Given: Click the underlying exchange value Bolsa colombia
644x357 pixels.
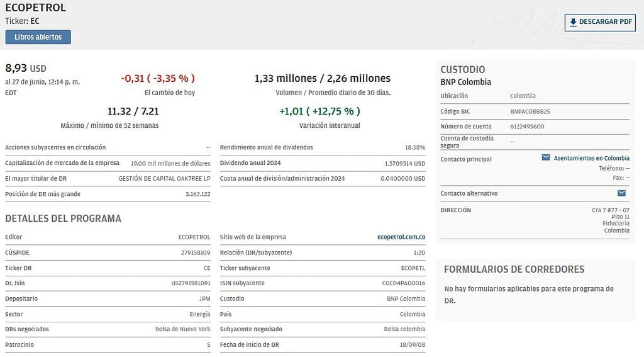Looking at the screenshot, I should coord(404,329).
